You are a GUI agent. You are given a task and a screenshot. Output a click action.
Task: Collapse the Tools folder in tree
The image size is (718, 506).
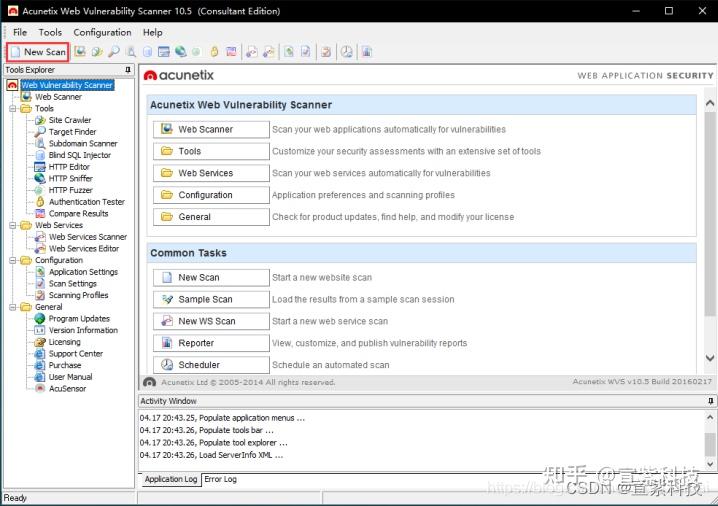coord(13,109)
